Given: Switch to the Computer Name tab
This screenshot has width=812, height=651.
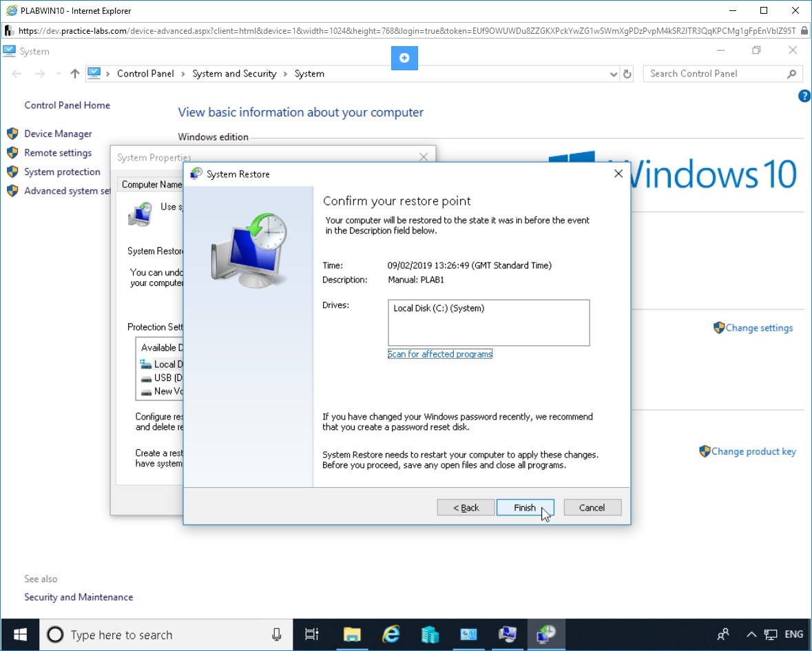Looking at the screenshot, I should coord(152,185).
